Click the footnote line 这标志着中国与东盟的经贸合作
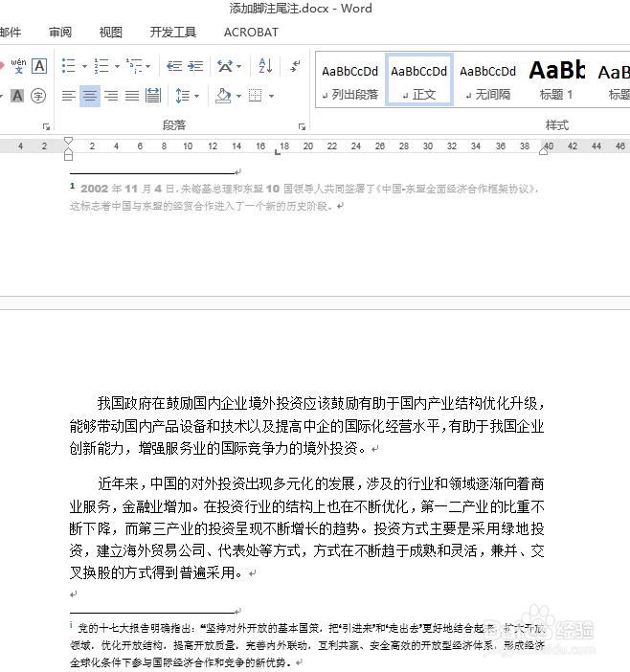 (201, 206)
